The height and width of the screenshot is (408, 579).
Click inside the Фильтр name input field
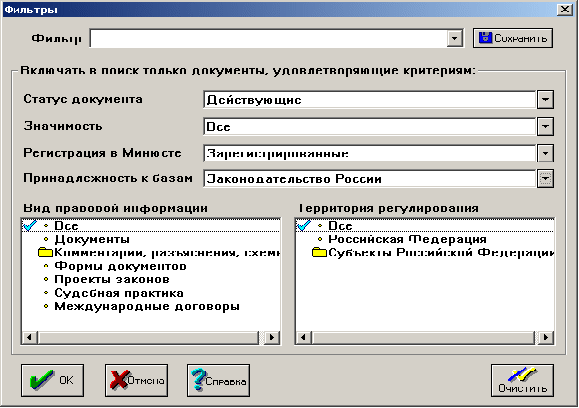tap(268, 38)
